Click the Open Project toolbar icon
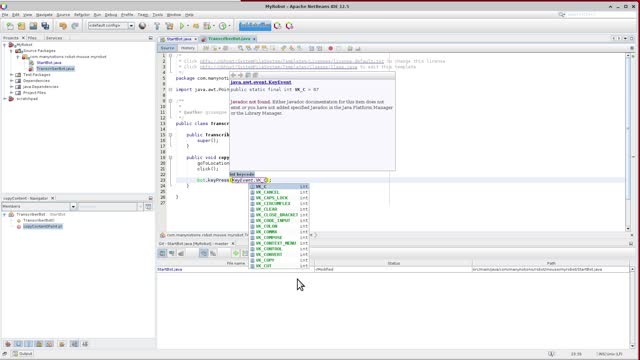The image size is (640, 360). 33,26
